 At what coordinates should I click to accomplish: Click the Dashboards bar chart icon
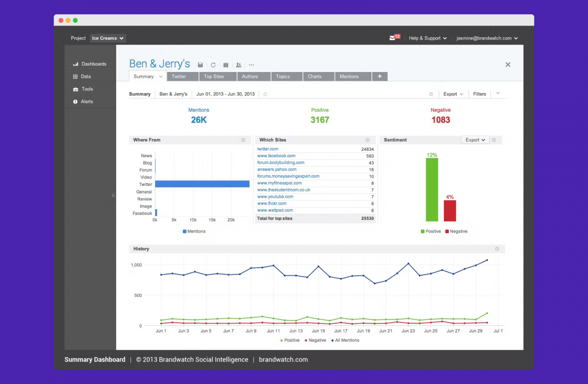(75, 64)
